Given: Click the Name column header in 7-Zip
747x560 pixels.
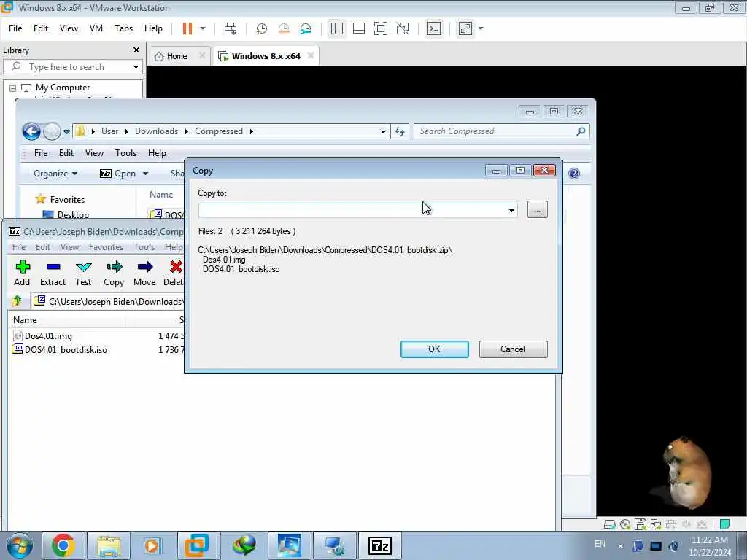Looking at the screenshot, I should 25,320.
